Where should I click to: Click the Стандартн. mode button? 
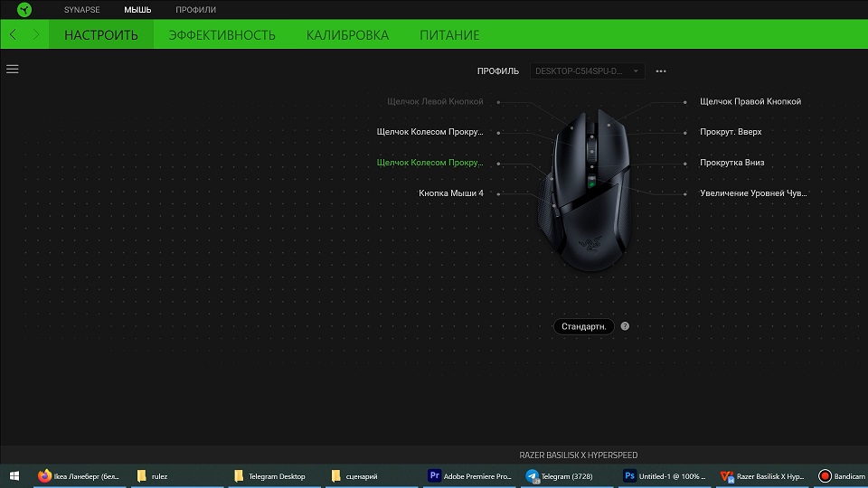click(584, 326)
